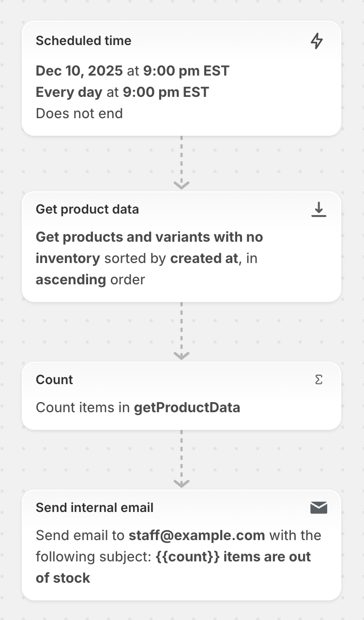Click the getProductData variable reference
Screen dimensions: 364x620
[x=187, y=407]
